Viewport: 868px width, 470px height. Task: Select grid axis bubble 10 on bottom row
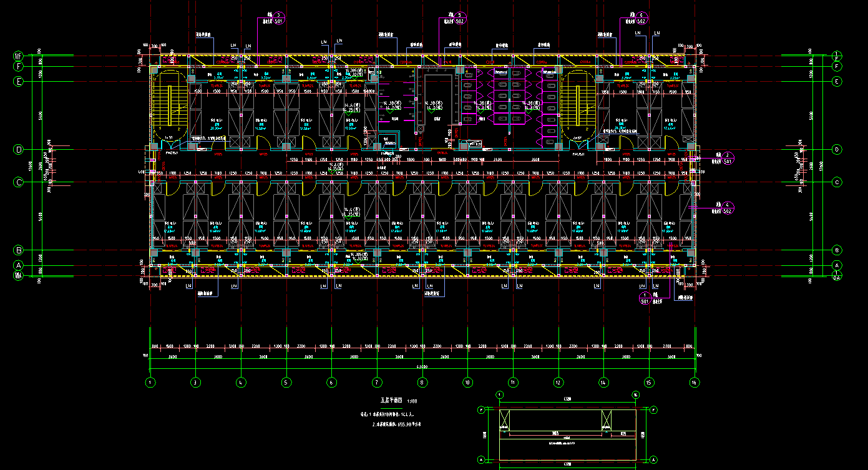467,382
